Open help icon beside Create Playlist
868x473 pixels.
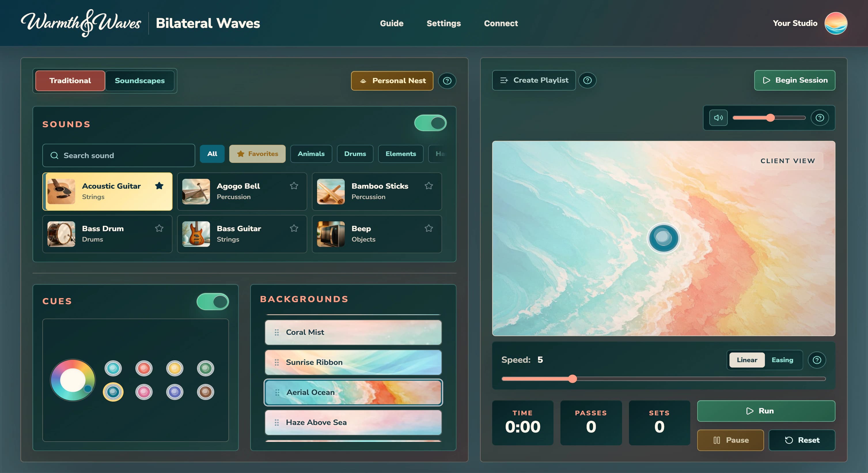[x=587, y=80]
